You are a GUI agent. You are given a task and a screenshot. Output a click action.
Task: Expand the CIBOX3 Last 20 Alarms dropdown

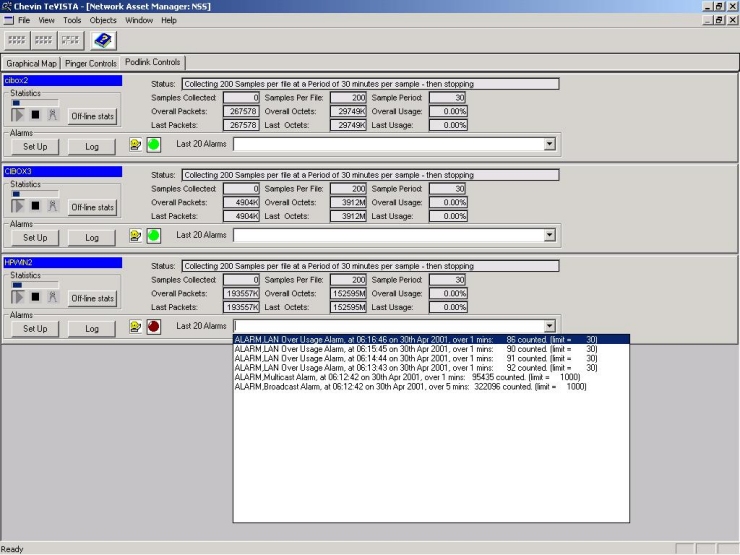tap(549, 235)
